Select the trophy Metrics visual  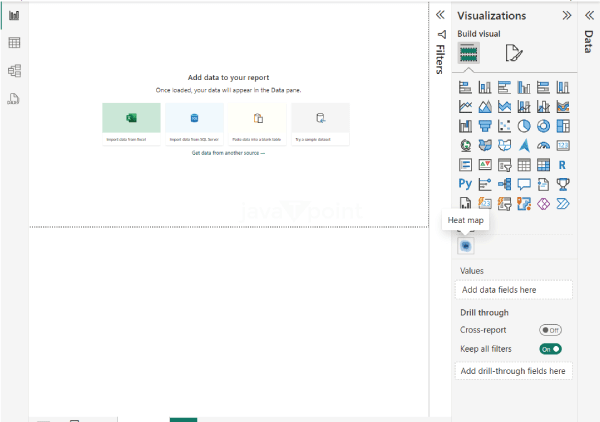click(563, 184)
